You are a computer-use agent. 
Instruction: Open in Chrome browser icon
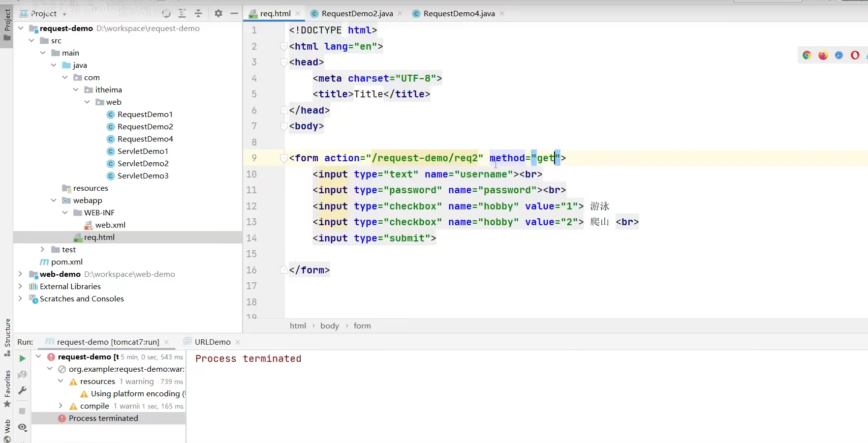807,55
